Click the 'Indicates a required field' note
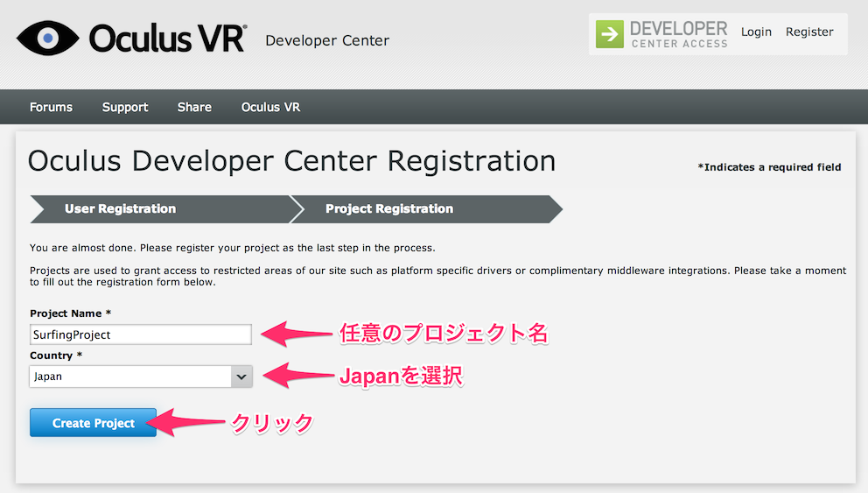 click(769, 167)
